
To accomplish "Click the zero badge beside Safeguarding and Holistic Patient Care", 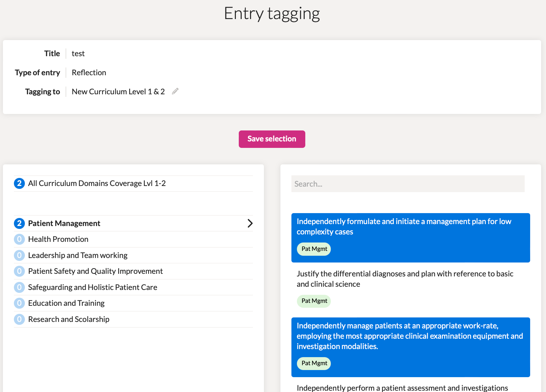I will click(19, 287).
